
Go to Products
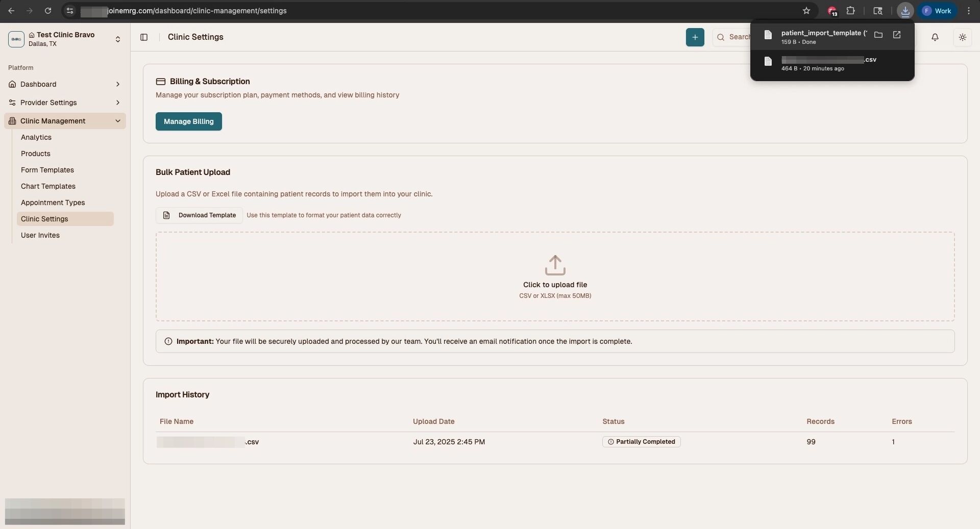coord(36,154)
